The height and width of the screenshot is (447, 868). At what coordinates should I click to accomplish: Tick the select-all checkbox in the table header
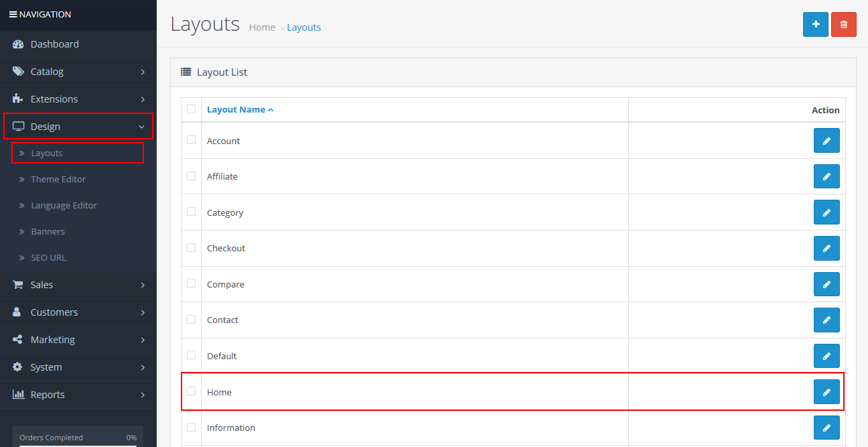192,109
